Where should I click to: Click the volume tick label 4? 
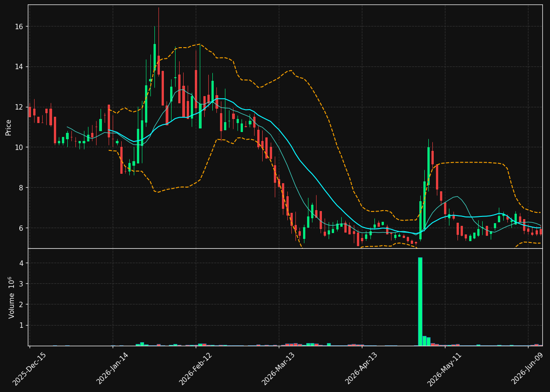point(21,263)
